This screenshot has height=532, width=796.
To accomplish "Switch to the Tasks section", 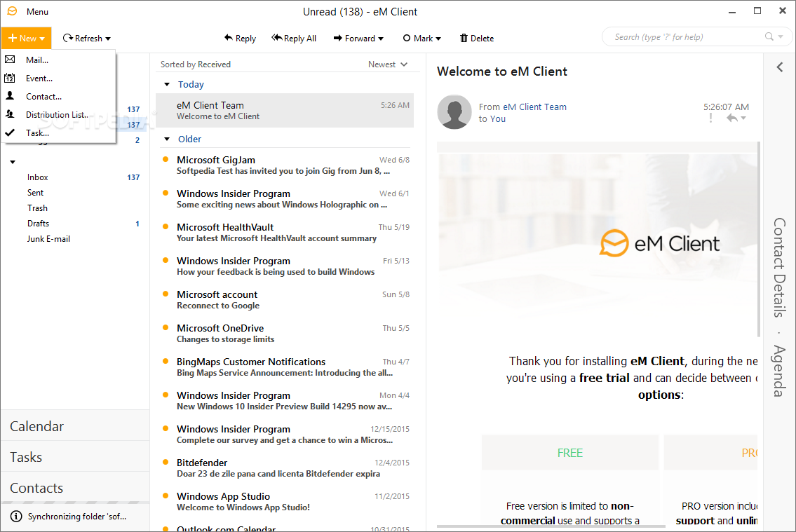I will (x=75, y=457).
